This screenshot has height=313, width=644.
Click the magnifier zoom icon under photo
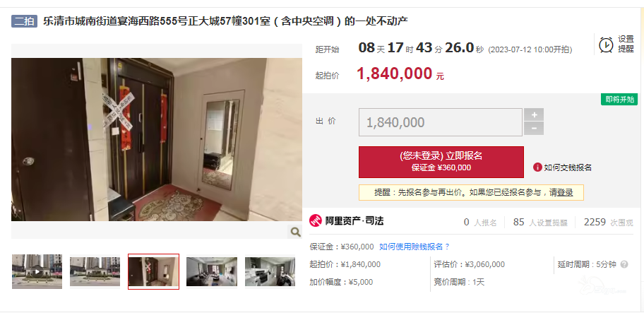pyautogui.click(x=295, y=232)
